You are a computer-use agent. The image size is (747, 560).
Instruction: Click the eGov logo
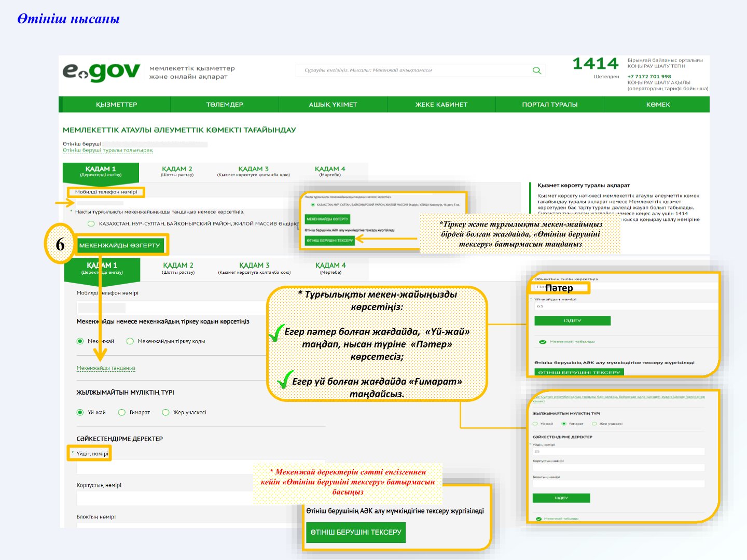[101, 72]
